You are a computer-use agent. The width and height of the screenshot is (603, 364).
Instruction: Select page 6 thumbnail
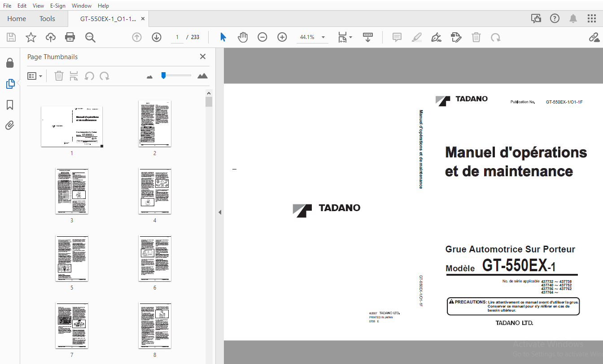click(155, 259)
